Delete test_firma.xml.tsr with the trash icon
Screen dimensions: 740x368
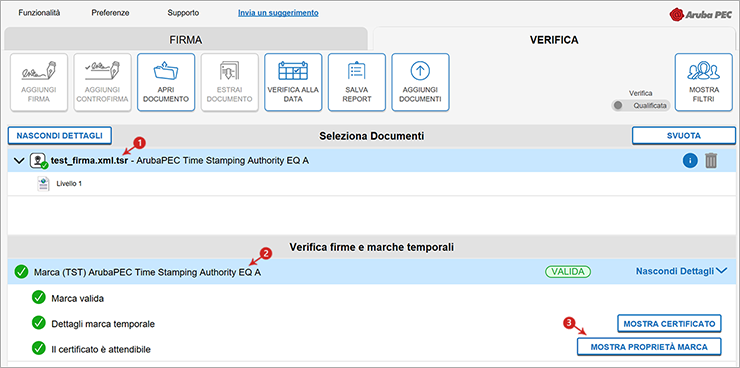coord(711,161)
